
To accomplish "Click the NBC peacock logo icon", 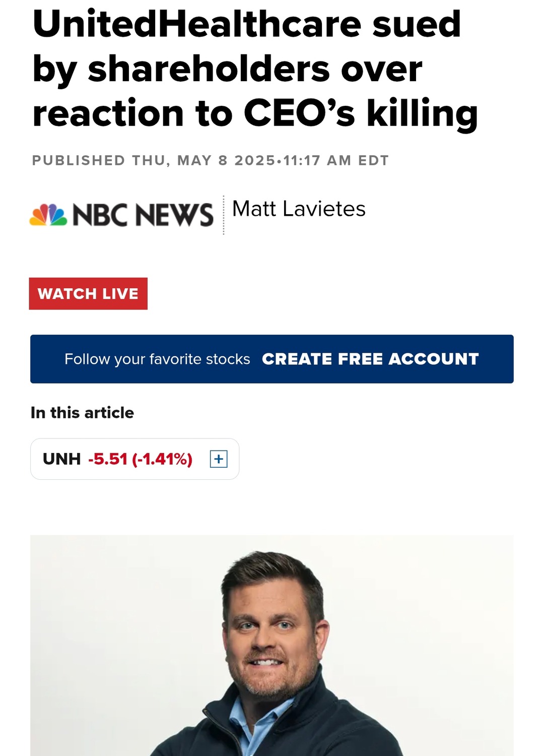I will pyautogui.click(x=48, y=215).
